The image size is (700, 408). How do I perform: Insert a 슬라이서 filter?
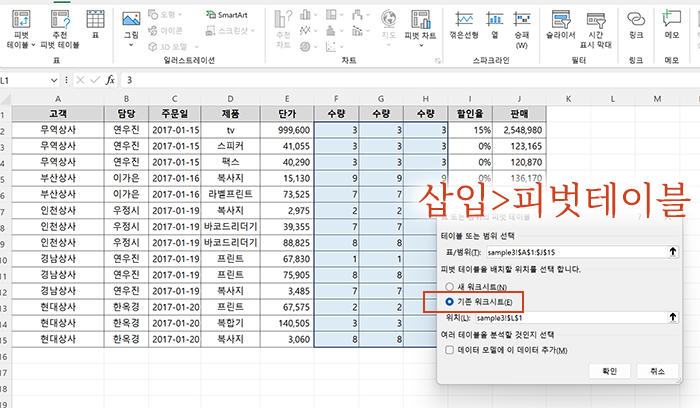(x=561, y=26)
